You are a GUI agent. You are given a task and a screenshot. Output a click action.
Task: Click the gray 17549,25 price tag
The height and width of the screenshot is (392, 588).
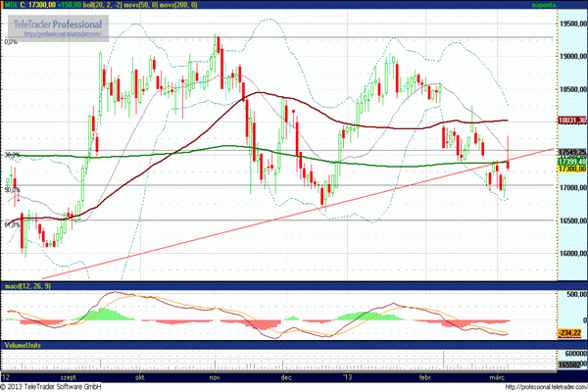570,152
